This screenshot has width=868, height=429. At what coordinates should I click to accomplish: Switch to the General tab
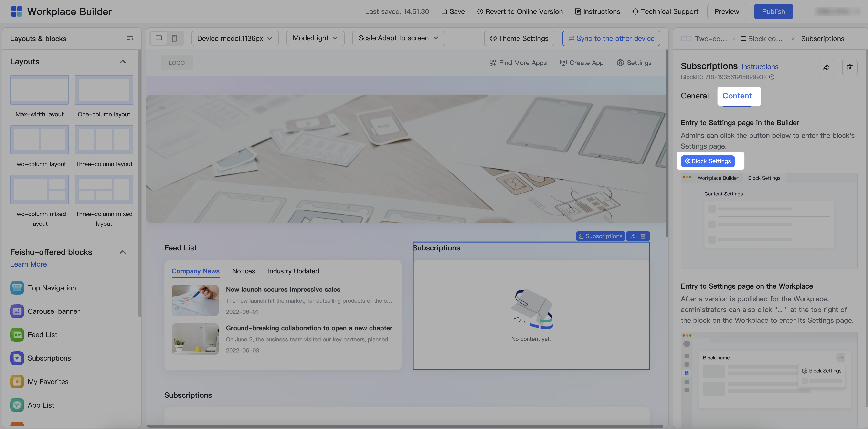[694, 96]
